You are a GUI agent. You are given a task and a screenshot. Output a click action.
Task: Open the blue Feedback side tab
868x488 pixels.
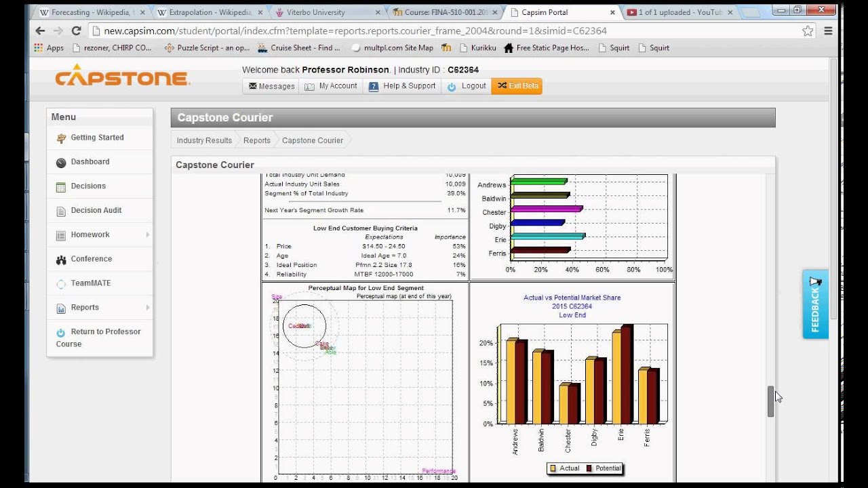pyautogui.click(x=816, y=304)
